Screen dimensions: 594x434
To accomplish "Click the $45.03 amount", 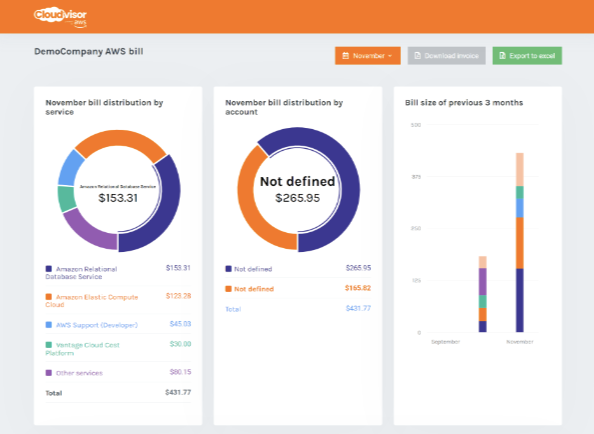I will click(180, 324).
